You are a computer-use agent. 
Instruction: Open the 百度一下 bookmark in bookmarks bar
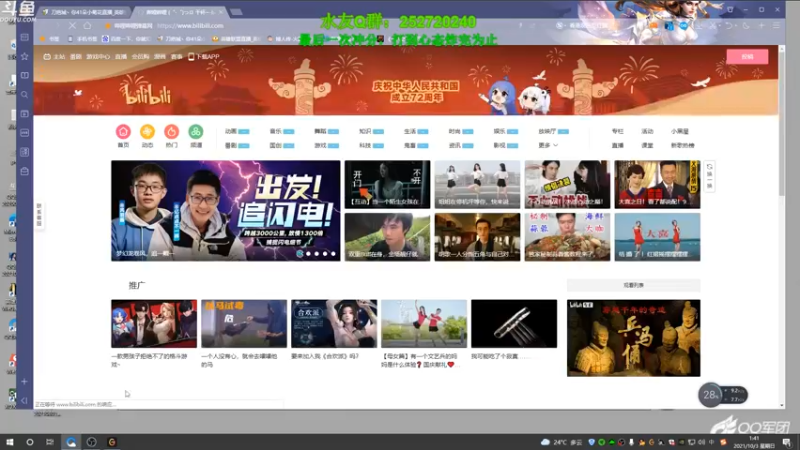(126, 39)
